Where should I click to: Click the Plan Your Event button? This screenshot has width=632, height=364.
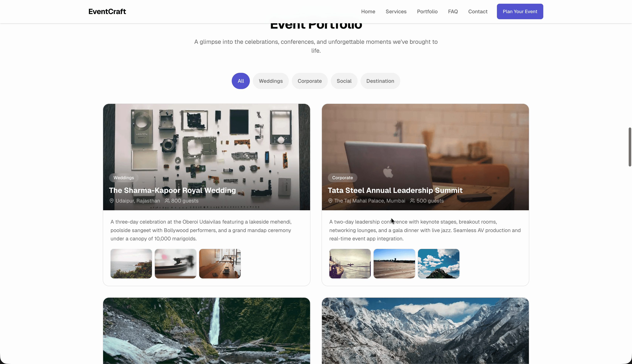point(520,11)
